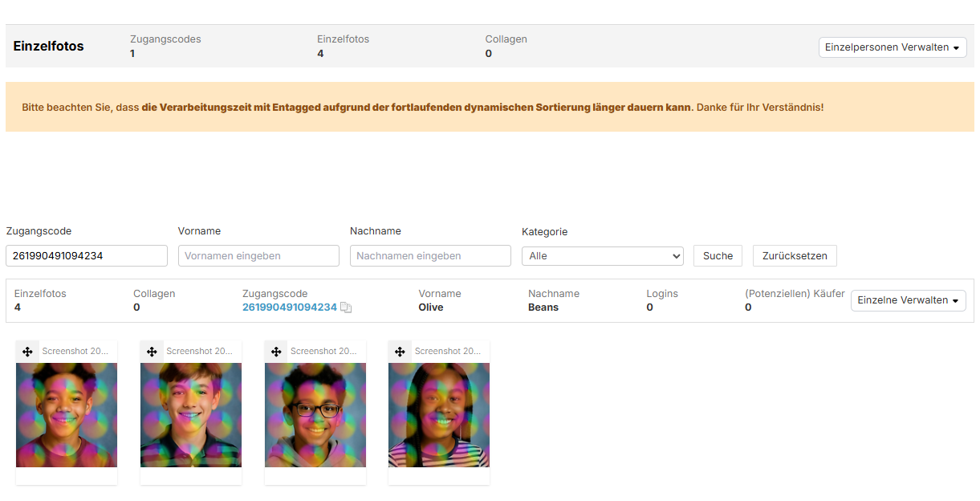Viewport: 980px width, 501px height.
Task: Click the orange Verarbeitungszeit notice text
Action: [x=422, y=107]
